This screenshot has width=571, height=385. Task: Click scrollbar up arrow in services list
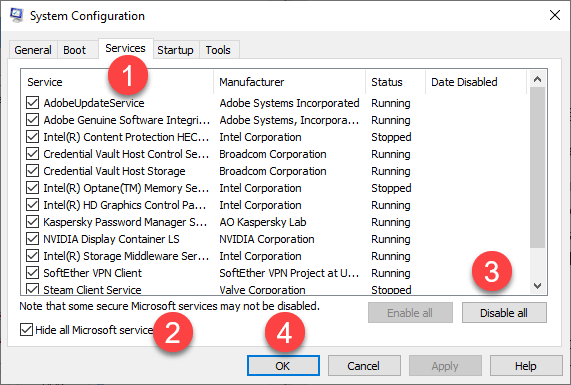coord(537,79)
